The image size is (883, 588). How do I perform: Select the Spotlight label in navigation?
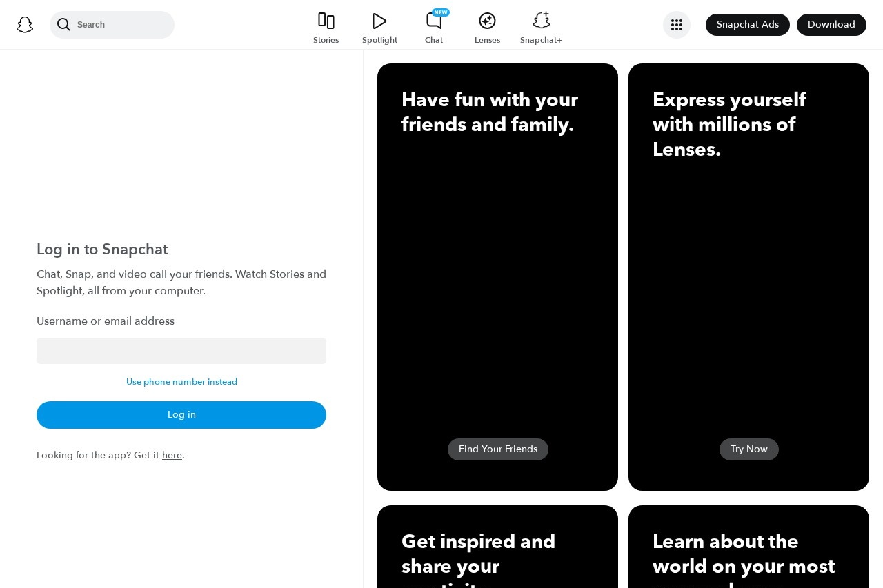(x=379, y=40)
